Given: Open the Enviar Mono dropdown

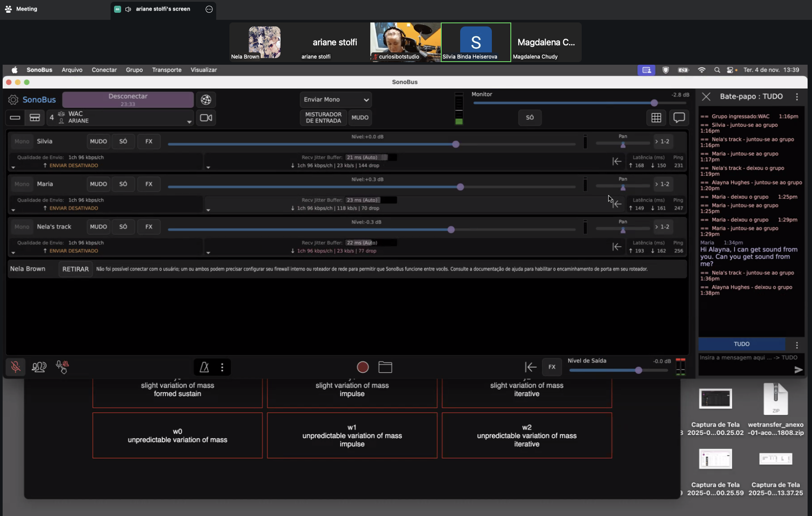Looking at the screenshot, I should point(336,100).
